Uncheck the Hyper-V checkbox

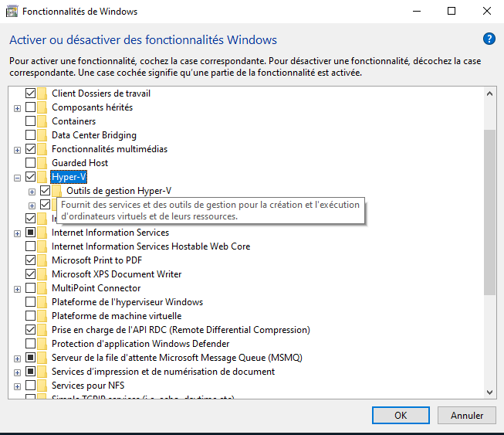(31, 177)
